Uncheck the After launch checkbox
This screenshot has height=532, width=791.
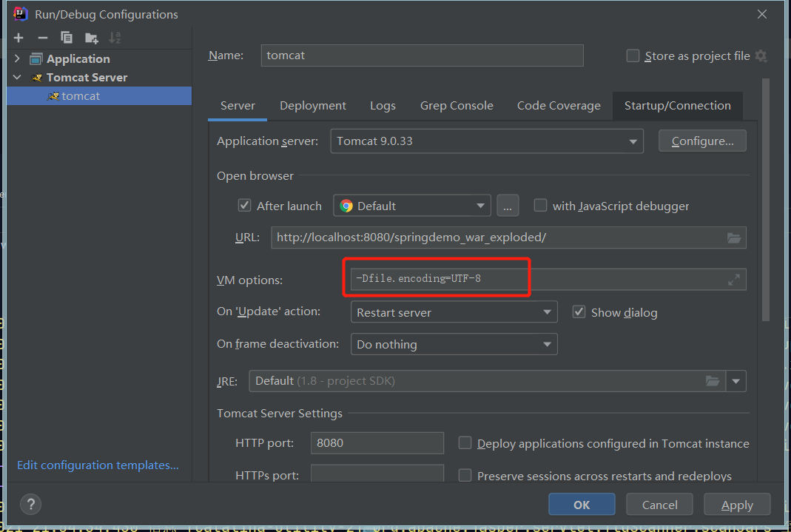point(244,205)
